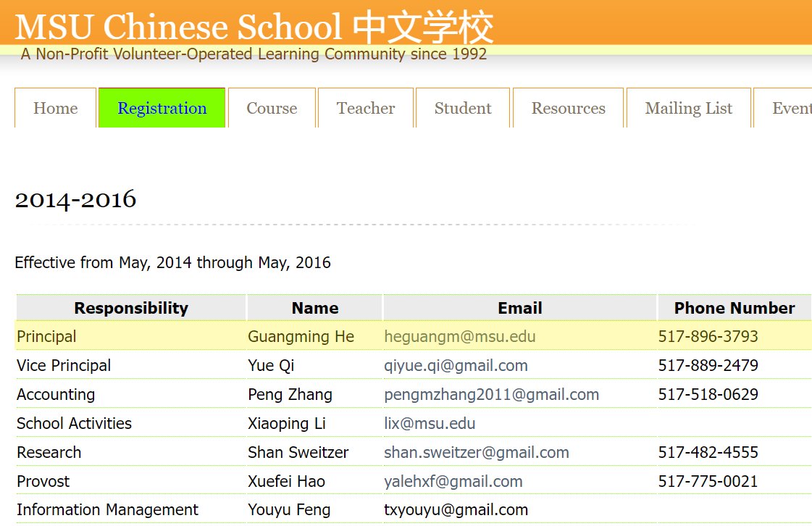Click qiyue.qi@gmail.com email link
Screen dimensions: 812x526
[x=456, y=366]
